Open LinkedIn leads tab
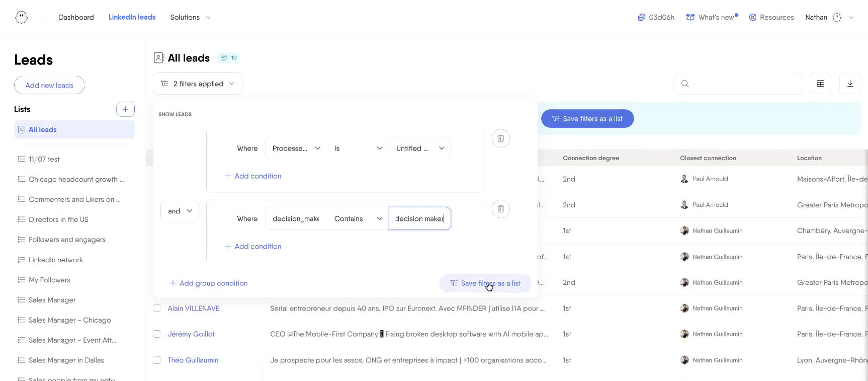 [132, 17]
